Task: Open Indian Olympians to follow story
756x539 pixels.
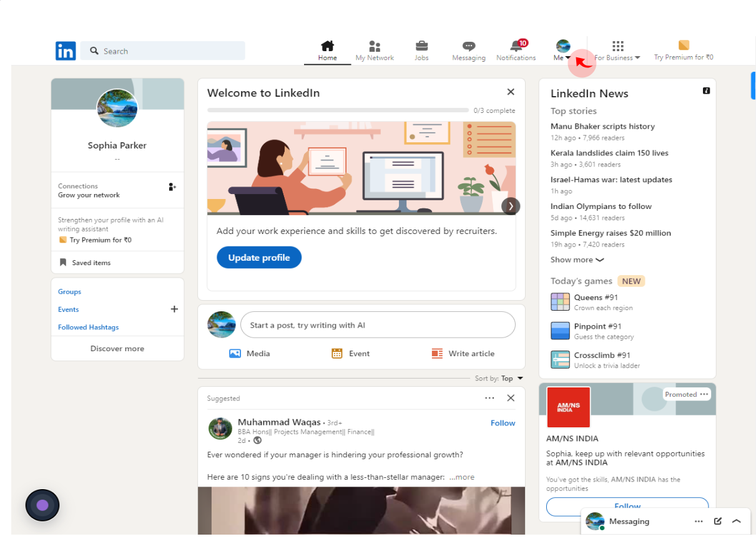Action: (x=601, y=206)
